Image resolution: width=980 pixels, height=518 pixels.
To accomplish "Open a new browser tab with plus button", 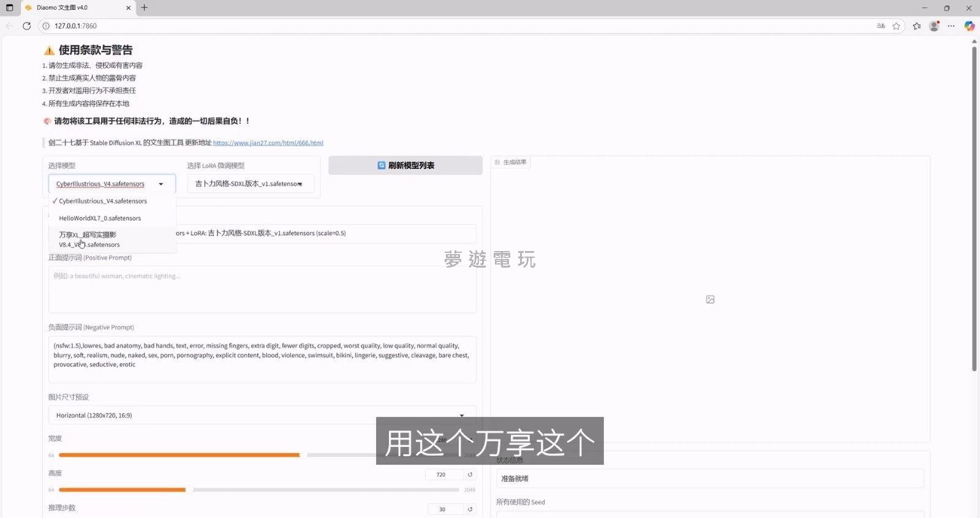I will [145, 8].
